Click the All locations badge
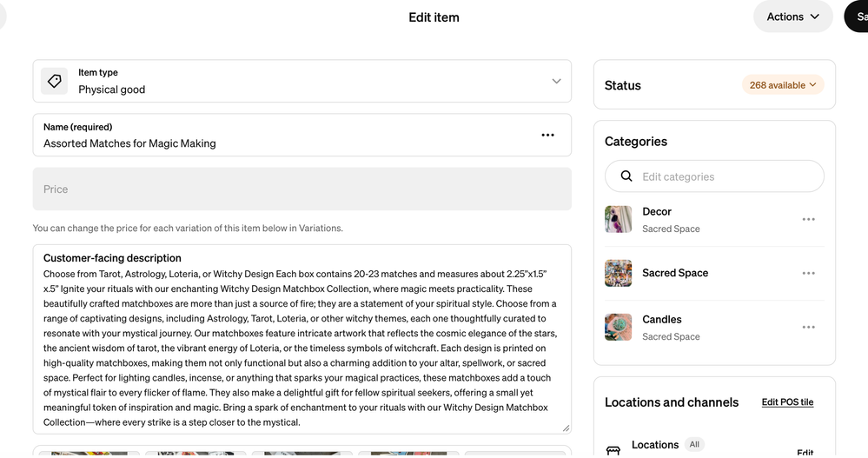 (694, 444)
